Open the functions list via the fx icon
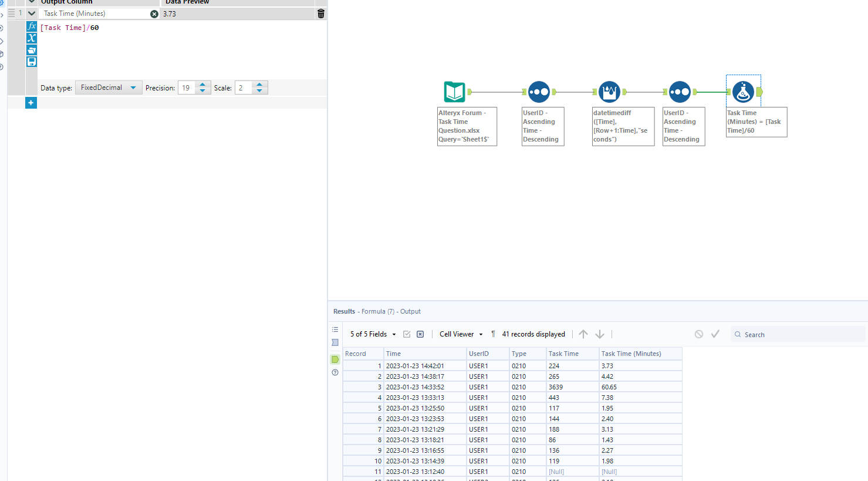Image resolution: width=868 pixels, height=481 pixels. click(31, 26)
